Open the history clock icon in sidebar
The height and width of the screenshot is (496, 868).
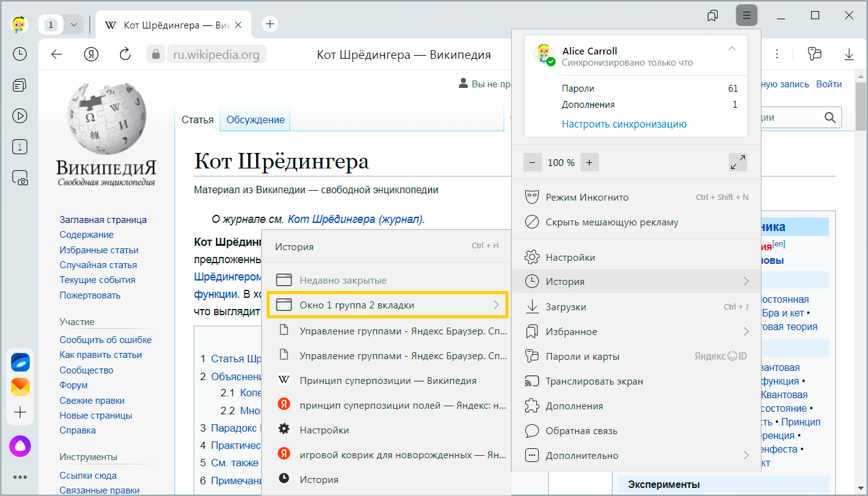click(x=20, y=54)
